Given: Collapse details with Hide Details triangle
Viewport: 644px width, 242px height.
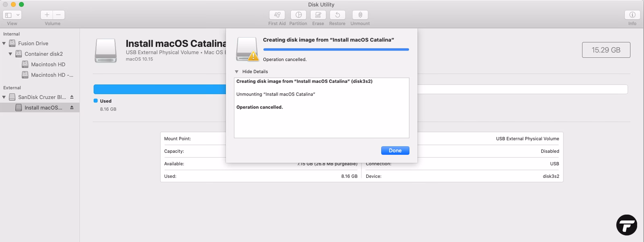Looking at the screenshot, I should (237, 71).
